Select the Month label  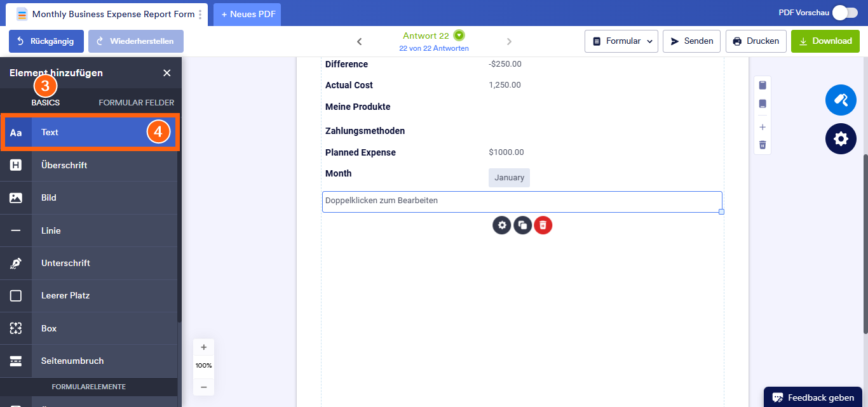pyautogui.click(x=338, y=173)
